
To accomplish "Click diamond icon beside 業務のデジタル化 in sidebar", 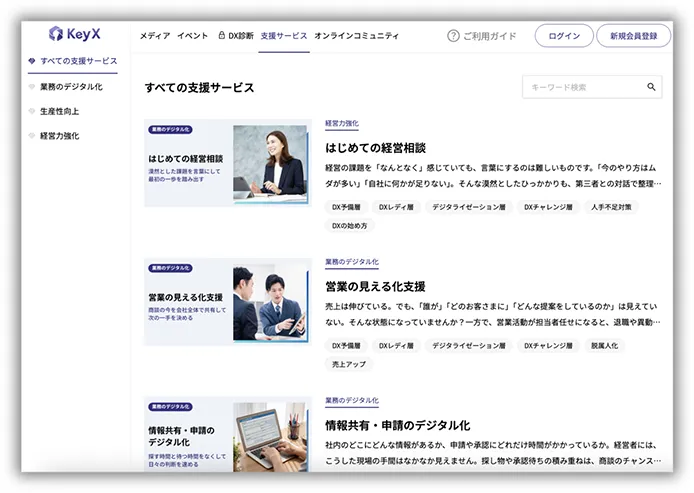I will (x=32, y=87).
